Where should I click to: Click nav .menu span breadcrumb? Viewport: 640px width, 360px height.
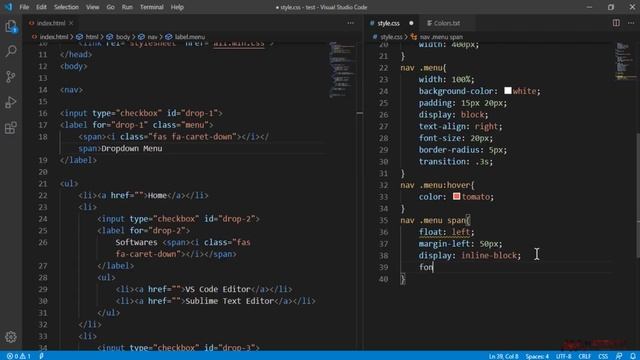pos(441,37)
